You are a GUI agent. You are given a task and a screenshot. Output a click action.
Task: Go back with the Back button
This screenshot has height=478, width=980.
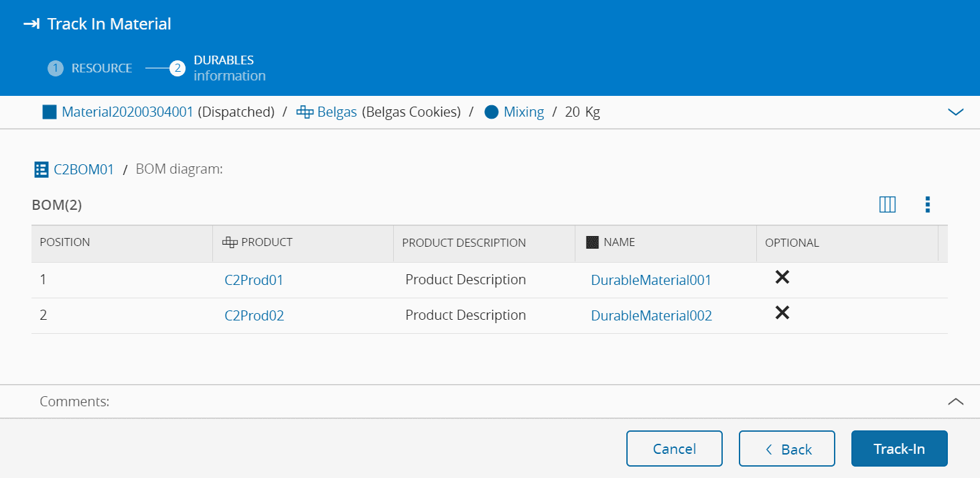coord(786,449)
